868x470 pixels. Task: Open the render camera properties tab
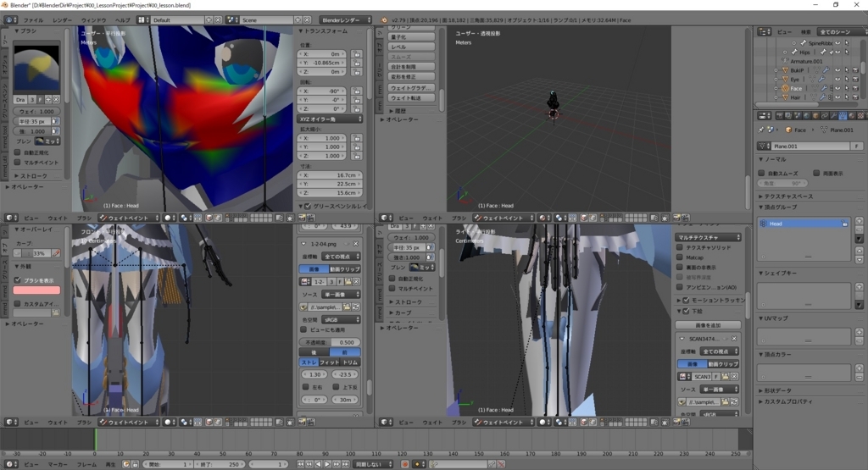[x=780, y=115]
